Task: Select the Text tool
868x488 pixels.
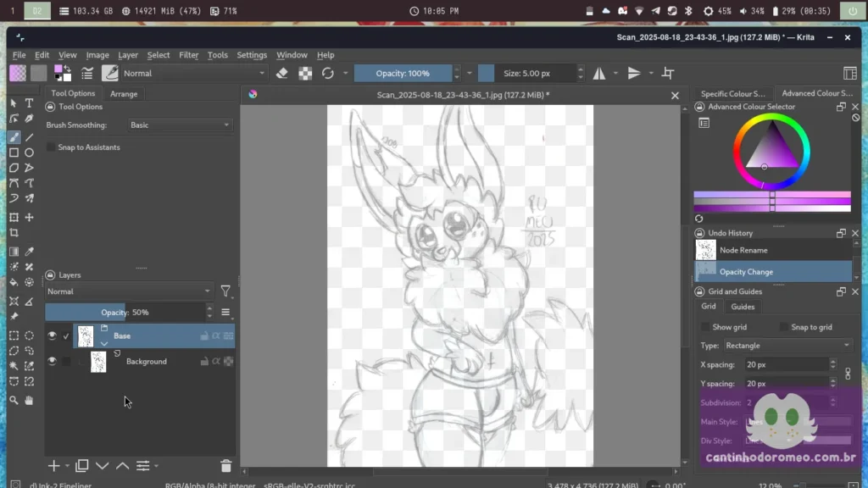Action: click(x=30, y=103)
